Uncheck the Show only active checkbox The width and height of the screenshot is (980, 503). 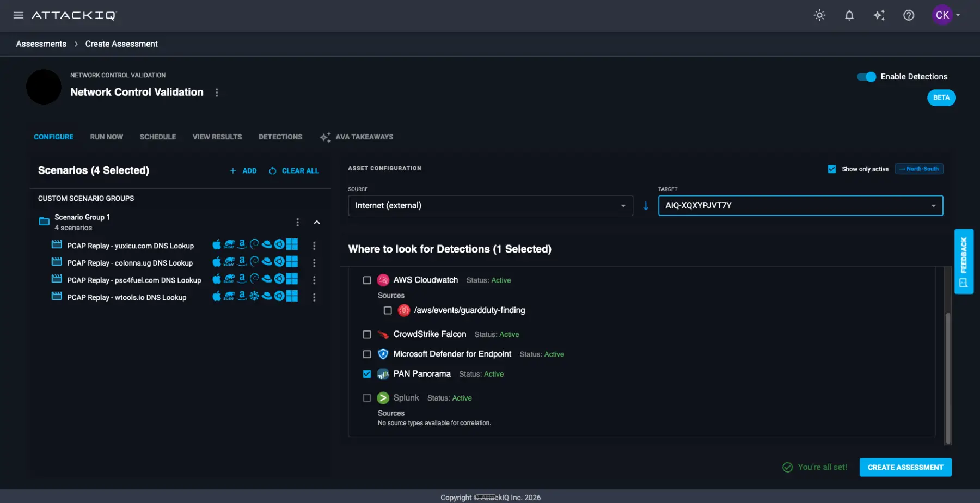pos(832,169)
